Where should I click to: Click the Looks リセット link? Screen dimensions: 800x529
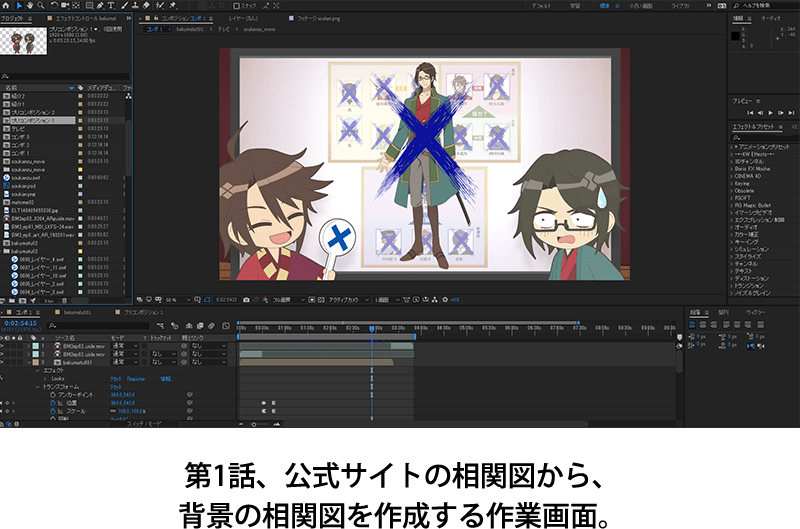point(116,379)
